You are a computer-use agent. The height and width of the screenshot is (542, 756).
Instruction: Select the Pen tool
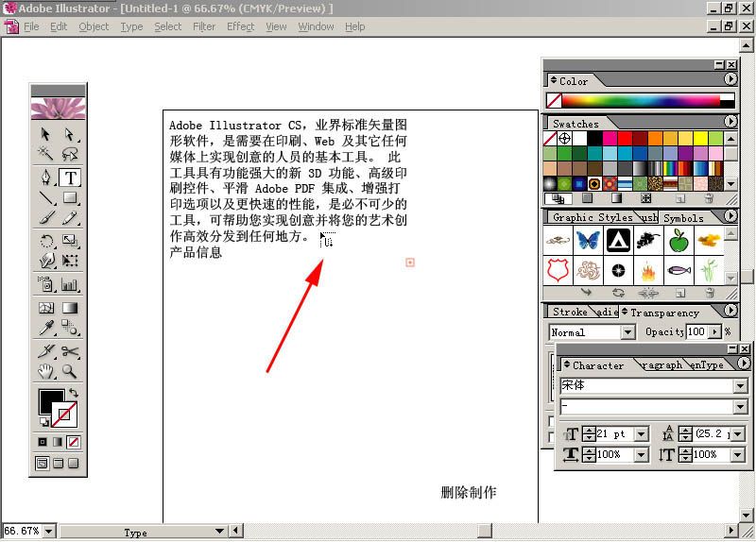pos(45,178)
